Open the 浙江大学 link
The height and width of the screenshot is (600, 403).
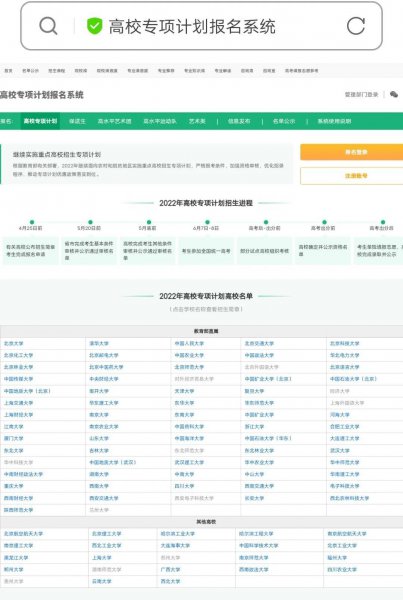[255, 426]
